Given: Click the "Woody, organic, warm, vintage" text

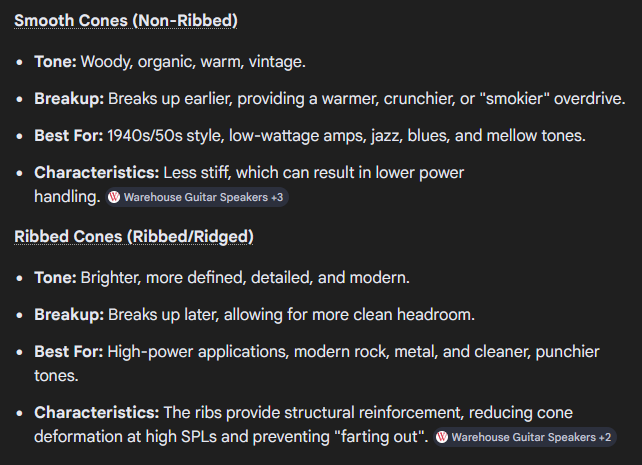Looking at the screenshot, I should point(192,62).
